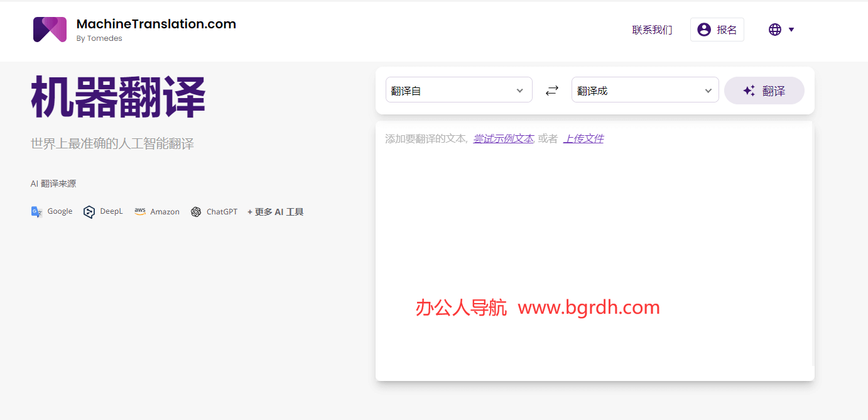
Task: Click the www.bgrdh.com watermark text
Action: click(589, 307)
